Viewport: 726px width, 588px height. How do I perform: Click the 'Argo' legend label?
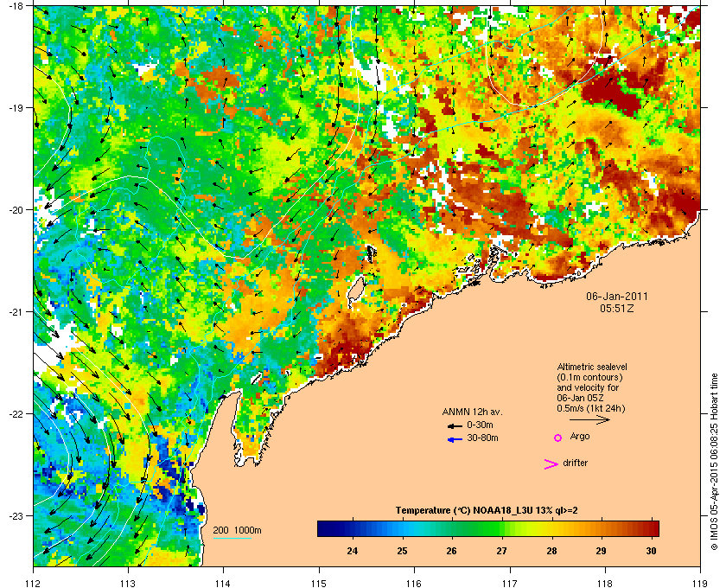[580, 437]
